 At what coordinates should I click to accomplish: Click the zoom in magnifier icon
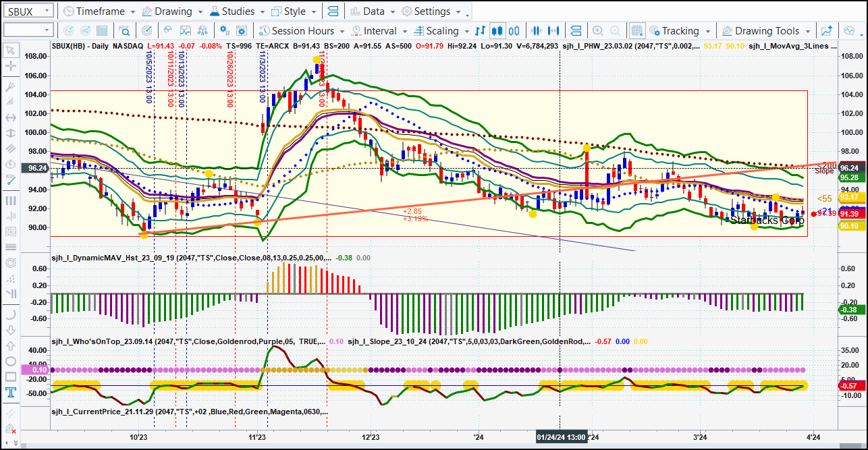point(598,31)
